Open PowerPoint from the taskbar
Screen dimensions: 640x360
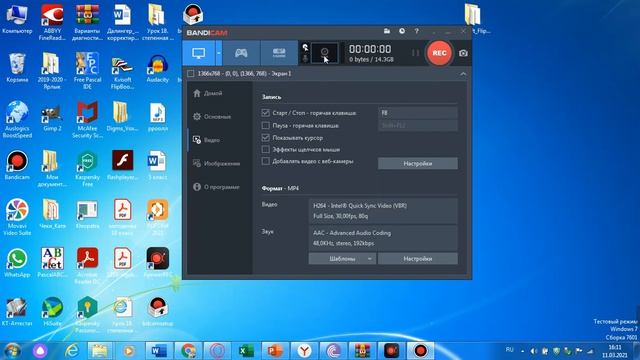pos(275,351)
